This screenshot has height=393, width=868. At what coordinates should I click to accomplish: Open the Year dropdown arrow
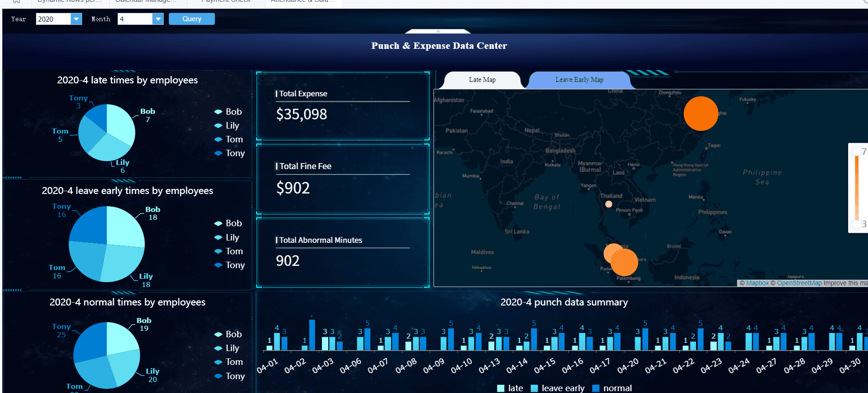pos(77,19)
